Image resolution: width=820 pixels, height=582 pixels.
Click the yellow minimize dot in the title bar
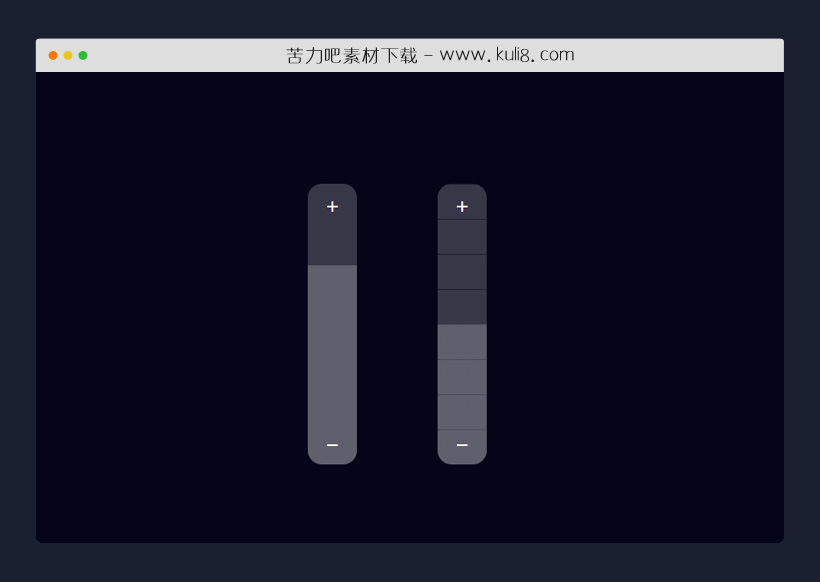(x=68, y=55)
